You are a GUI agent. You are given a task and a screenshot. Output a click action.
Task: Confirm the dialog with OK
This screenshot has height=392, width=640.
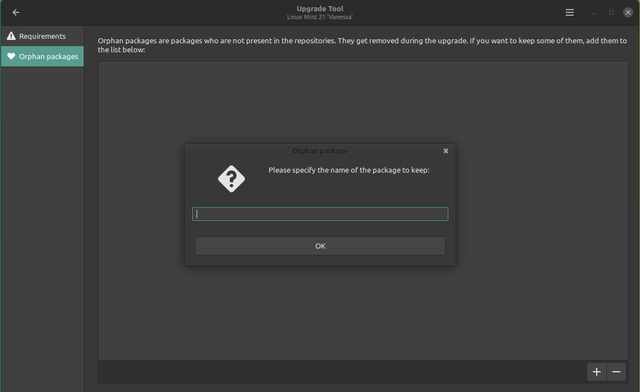(320, 246)
